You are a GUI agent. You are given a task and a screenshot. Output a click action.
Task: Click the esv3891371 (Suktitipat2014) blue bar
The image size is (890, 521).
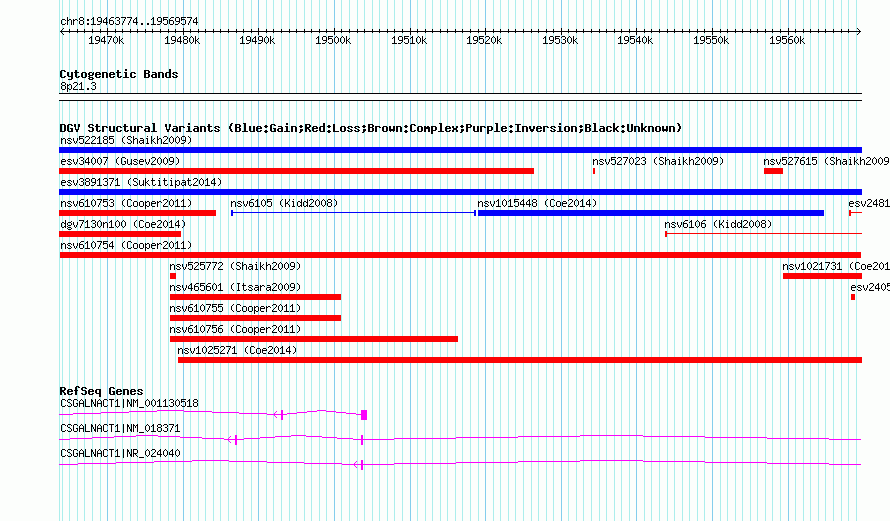click(x=460, y=192)
